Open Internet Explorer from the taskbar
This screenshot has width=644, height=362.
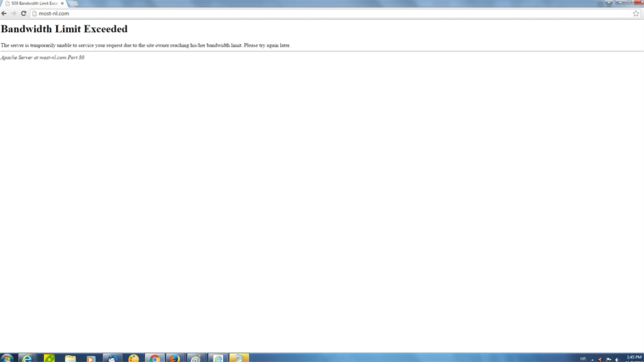(27, 358)
